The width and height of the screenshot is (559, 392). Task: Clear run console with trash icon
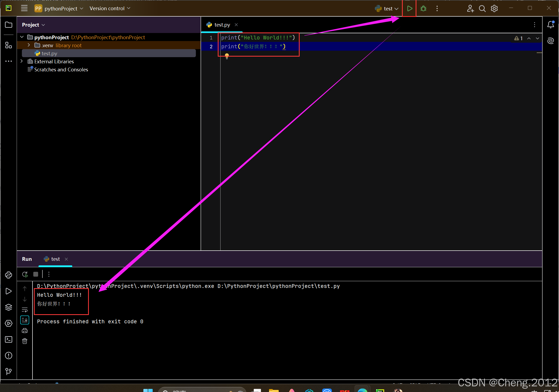(25, 341)
